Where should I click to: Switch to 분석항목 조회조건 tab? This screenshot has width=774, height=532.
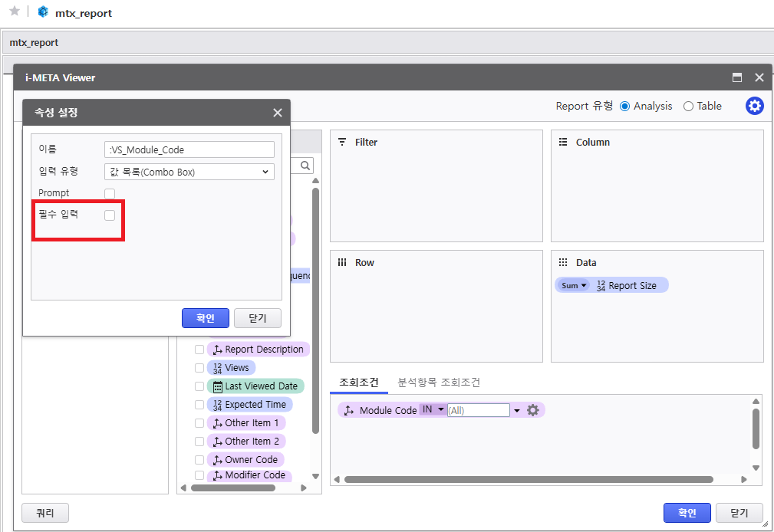point(438,383)
